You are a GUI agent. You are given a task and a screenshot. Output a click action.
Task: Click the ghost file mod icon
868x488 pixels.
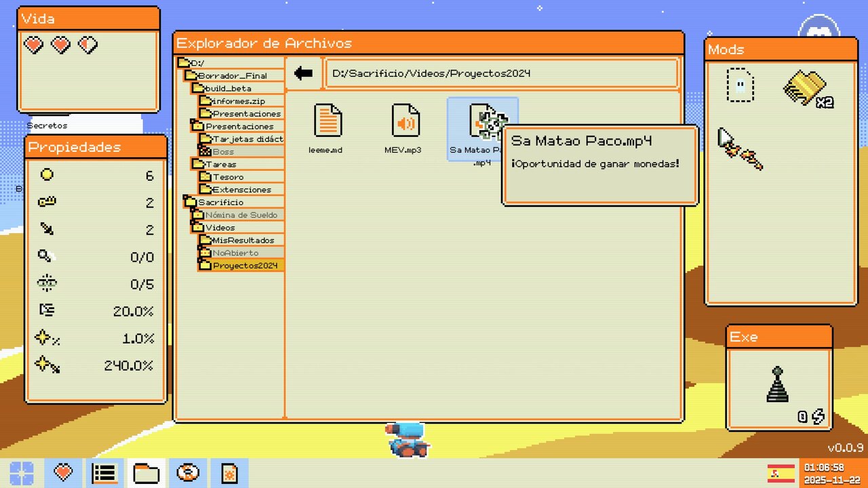click(x=740, y=85)
